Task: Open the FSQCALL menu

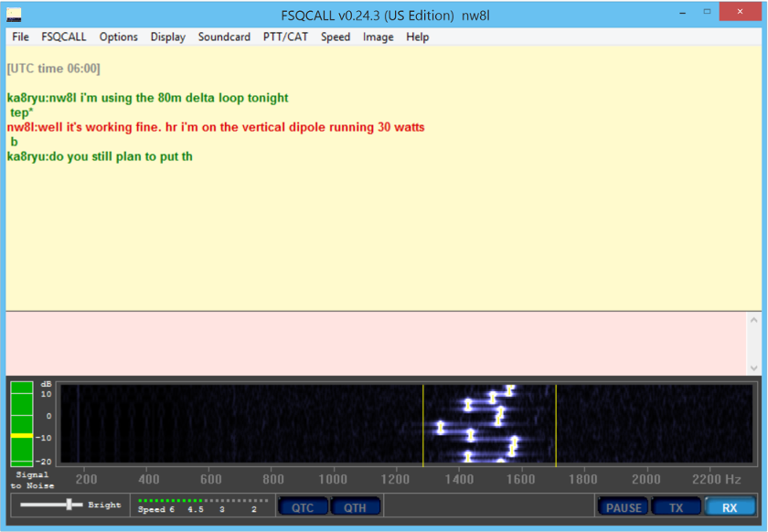Action: (64, 37)
